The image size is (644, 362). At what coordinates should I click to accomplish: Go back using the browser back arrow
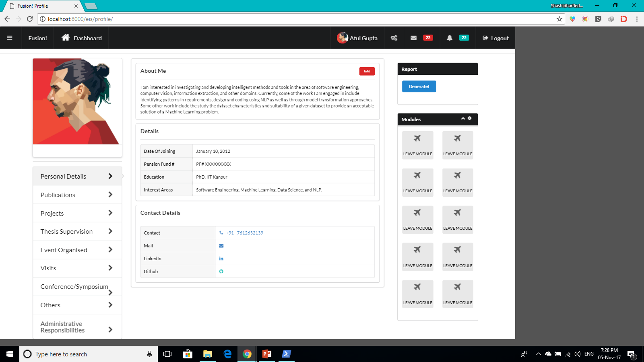(7, 19)
